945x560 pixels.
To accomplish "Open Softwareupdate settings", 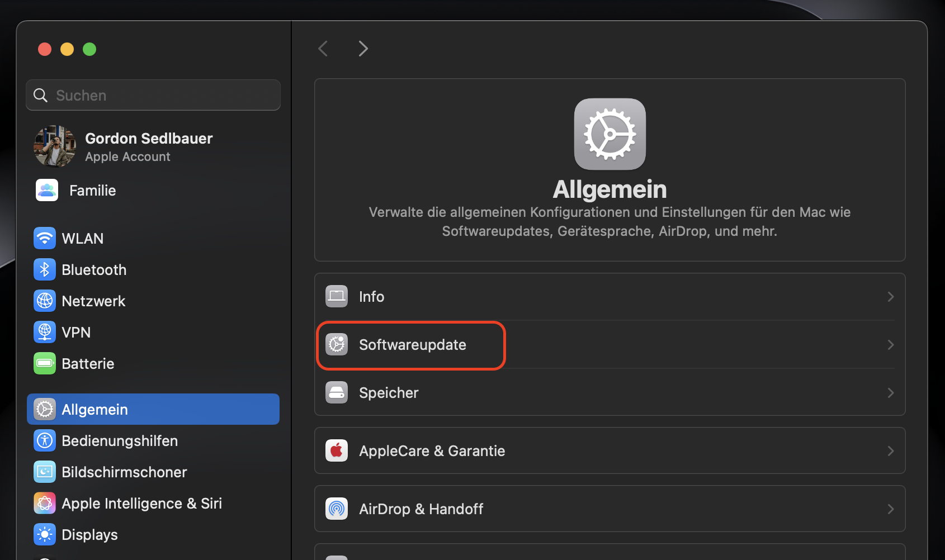I will [413, 345].
